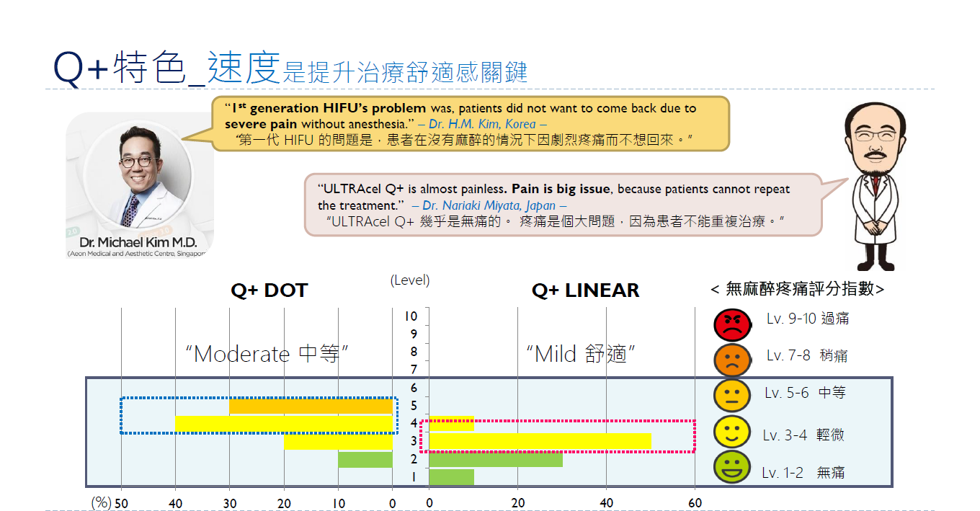
Task: Click the "Q+ LINEAR" chart heading
Action: [585, 290]
